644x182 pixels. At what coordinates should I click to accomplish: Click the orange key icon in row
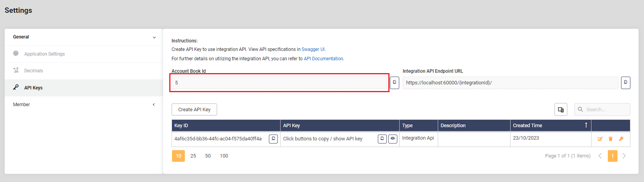[x=621, y=139]
